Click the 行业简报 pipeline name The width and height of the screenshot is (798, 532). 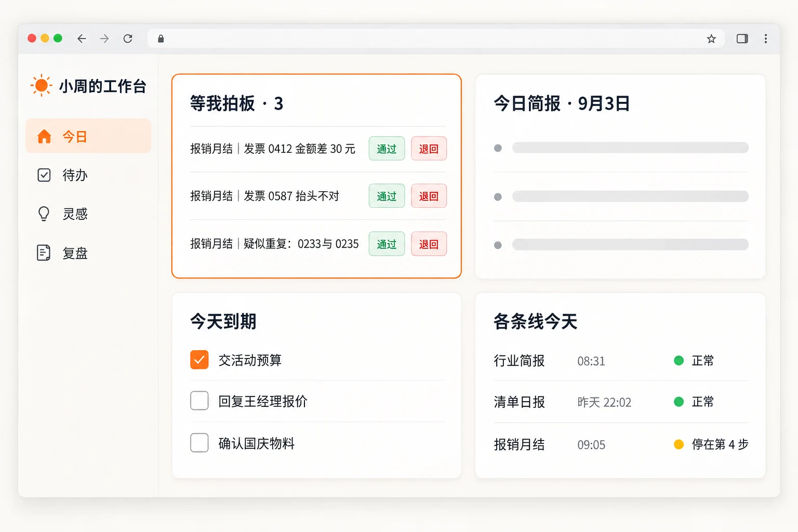coord(519,361)
